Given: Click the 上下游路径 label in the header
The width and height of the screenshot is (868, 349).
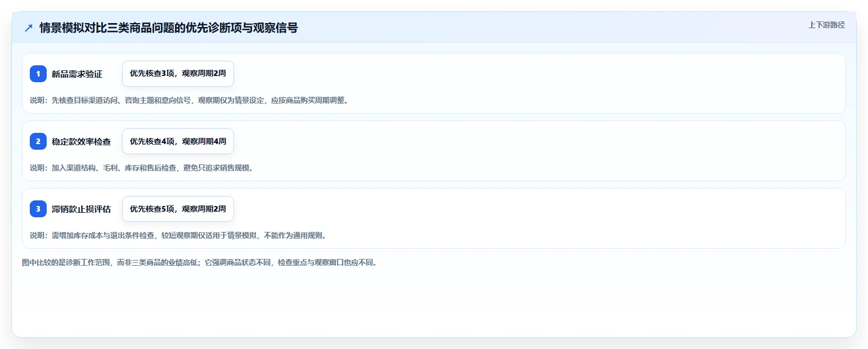Looking at the screenshot, I should [x=826, y=25].
